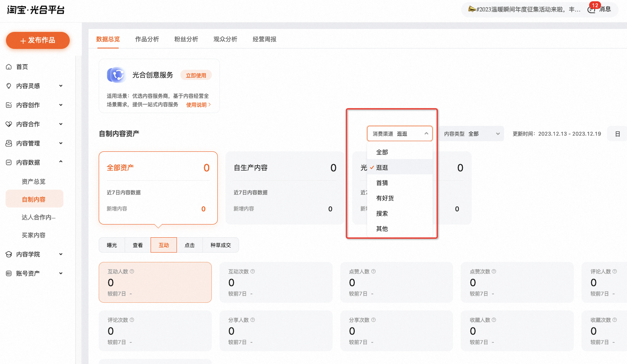Select the 曝光 metric tab

pos(112,245)
